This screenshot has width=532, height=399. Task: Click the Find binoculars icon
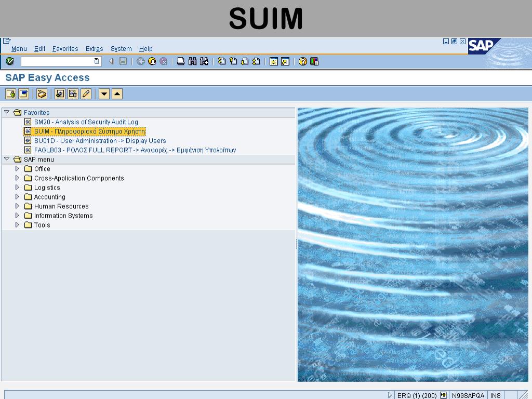pos(192,61)
